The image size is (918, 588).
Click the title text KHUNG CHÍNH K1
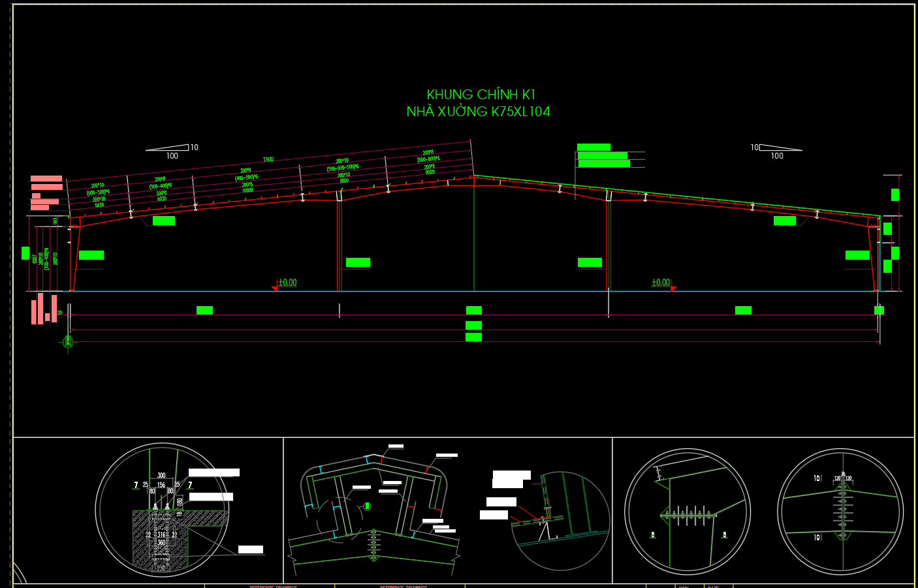[481, 95]
